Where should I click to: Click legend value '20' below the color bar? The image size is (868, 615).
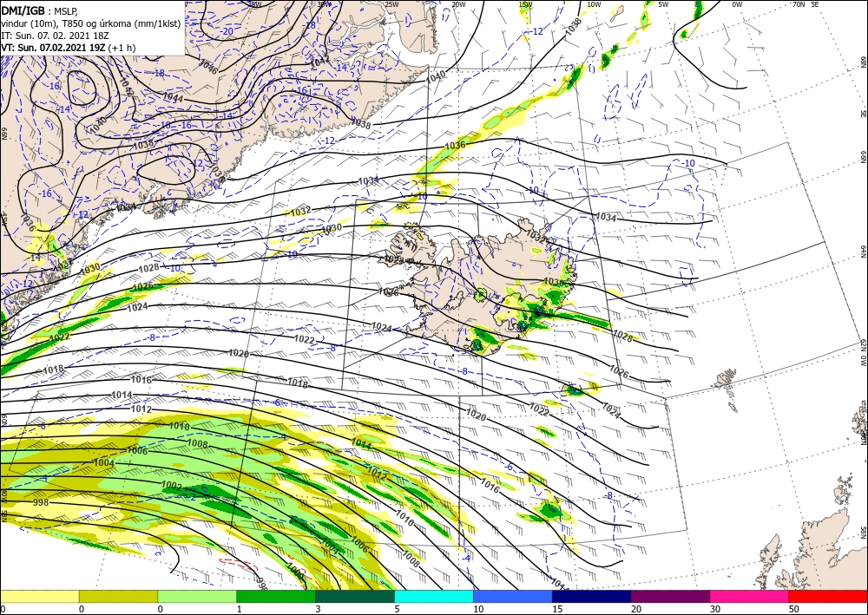click(636, 609)
